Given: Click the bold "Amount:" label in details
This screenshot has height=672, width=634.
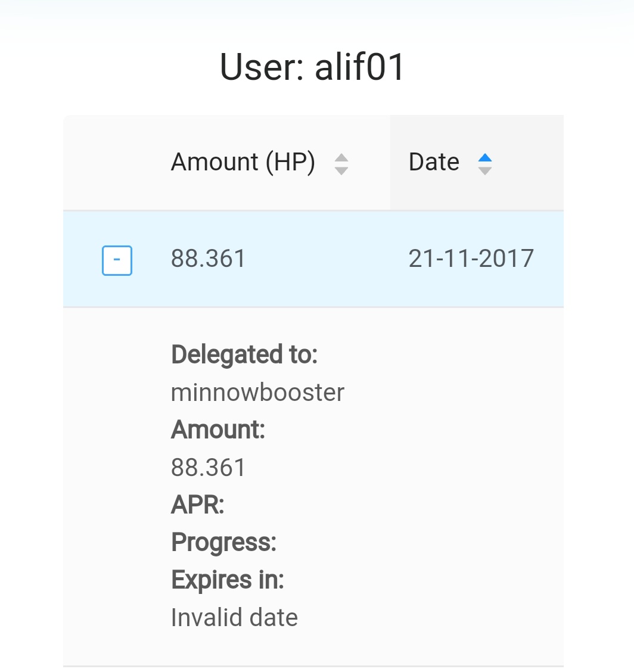Looking at the screenshot, I should tap(217, 430).
